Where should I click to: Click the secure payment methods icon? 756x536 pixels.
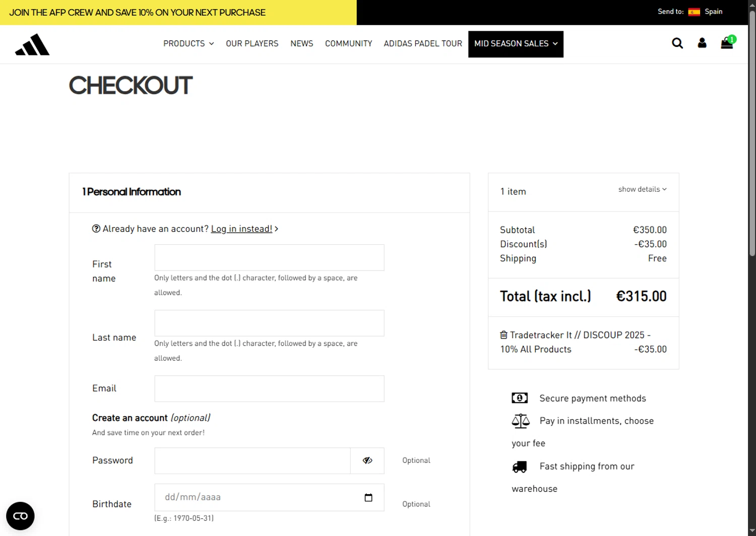[x=520, y=398]
